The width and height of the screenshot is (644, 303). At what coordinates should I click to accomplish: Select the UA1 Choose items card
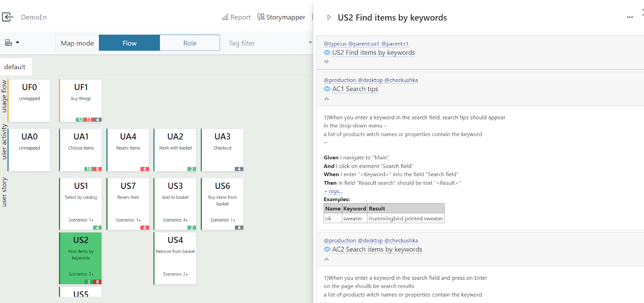coord(80,150)
